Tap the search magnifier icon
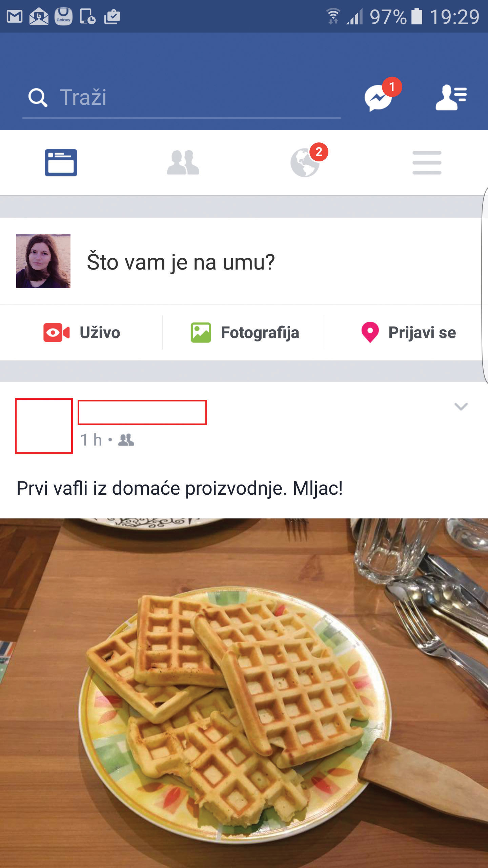Image resolution: width=488 pixels, height=868 pixels. (38, 98)
